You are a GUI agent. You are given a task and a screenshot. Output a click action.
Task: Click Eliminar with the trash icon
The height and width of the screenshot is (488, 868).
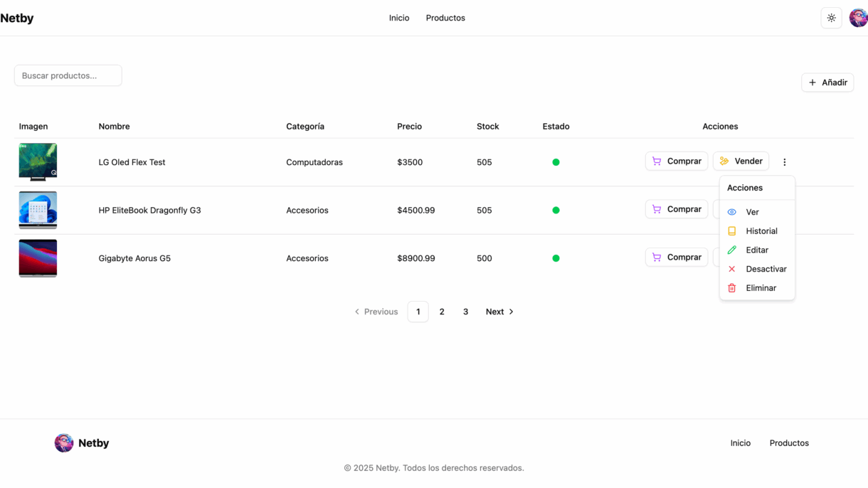tap(760, 288)
